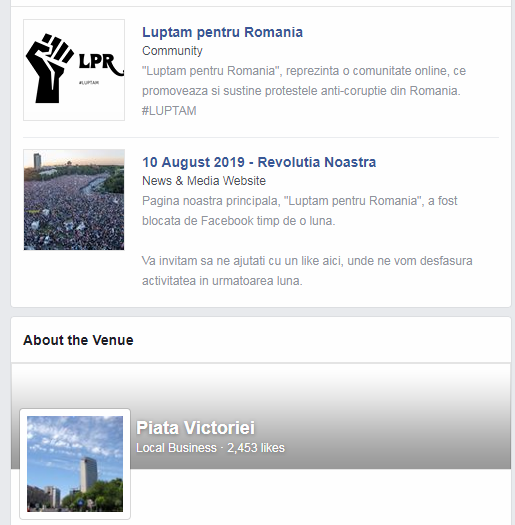Click the Local Business category text
This screenshot has height=525, width=515.
pos(176,448)
